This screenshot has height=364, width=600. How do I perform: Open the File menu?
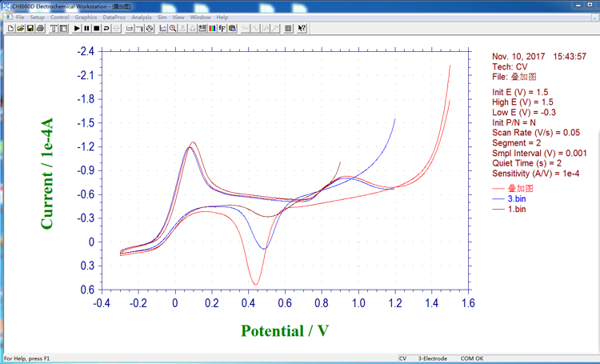20,18
